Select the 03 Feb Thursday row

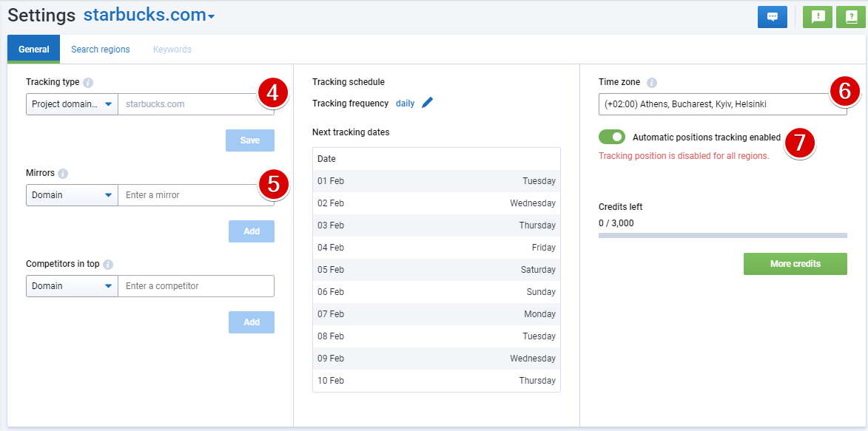[436, 225]
